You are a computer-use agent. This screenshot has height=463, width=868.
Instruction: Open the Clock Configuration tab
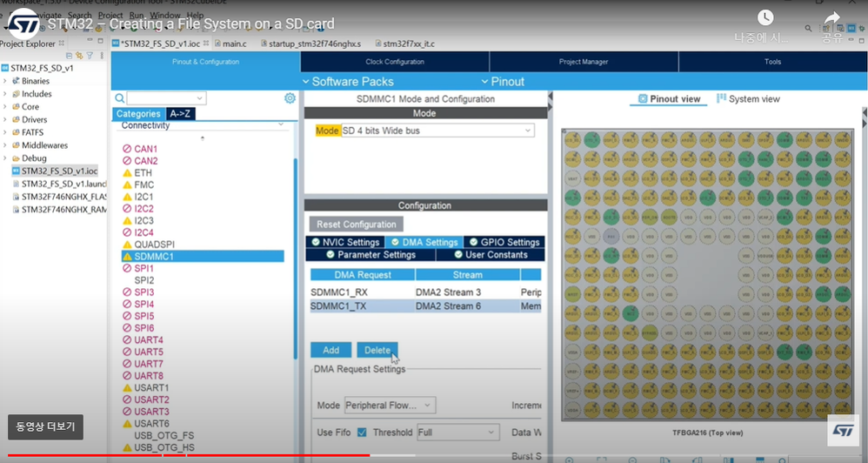pos(395,62)
